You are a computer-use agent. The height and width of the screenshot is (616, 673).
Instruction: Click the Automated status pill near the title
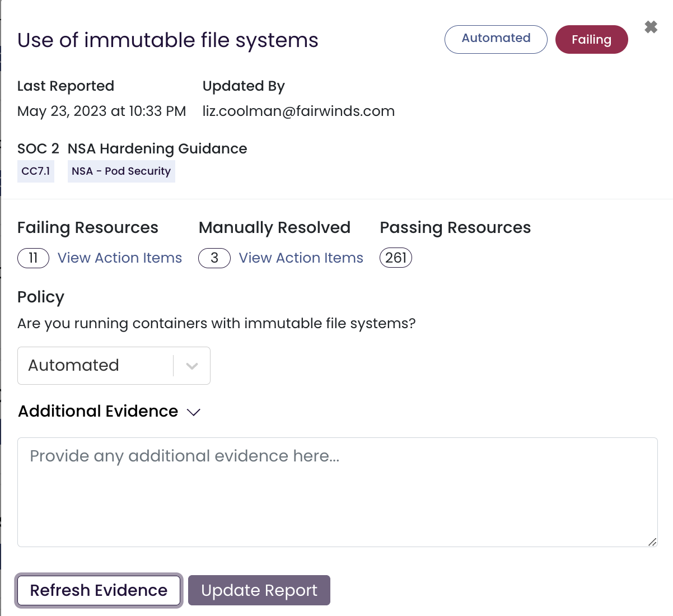click(496, 39)
